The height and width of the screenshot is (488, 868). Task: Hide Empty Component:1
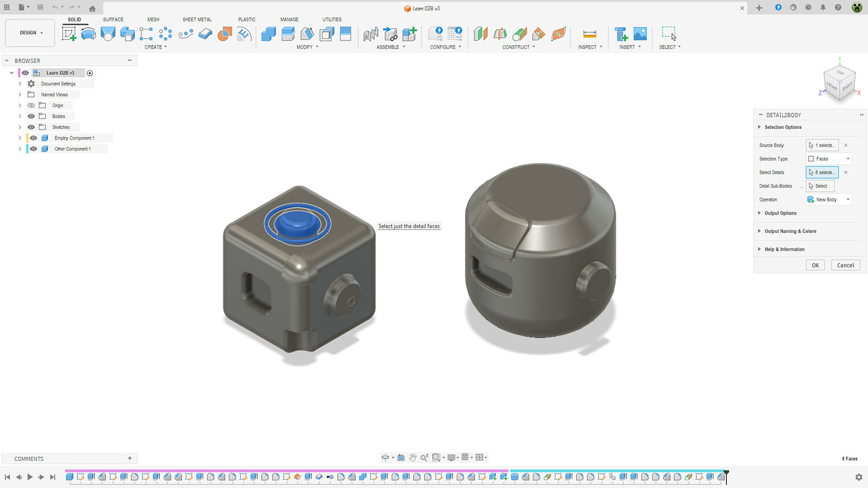[34, 138]
